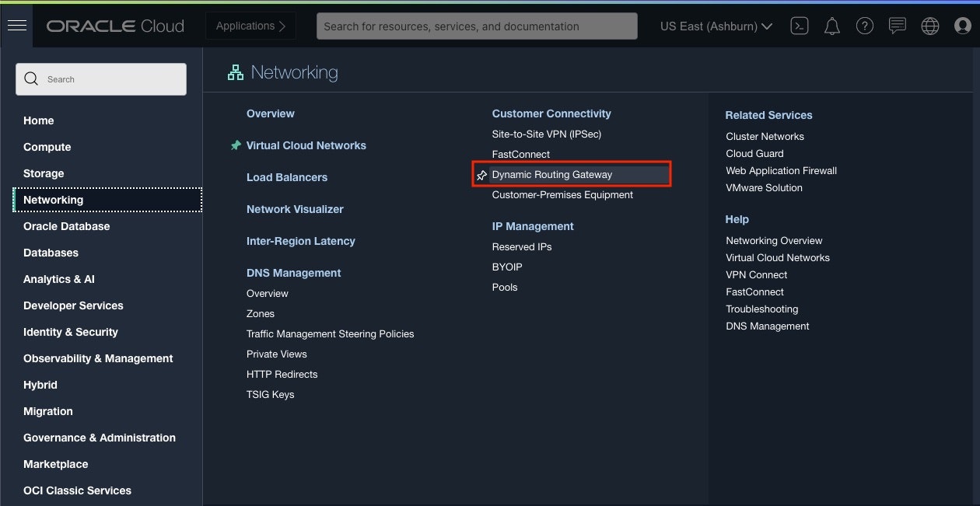Open the notifications bell

click(831, 26)
